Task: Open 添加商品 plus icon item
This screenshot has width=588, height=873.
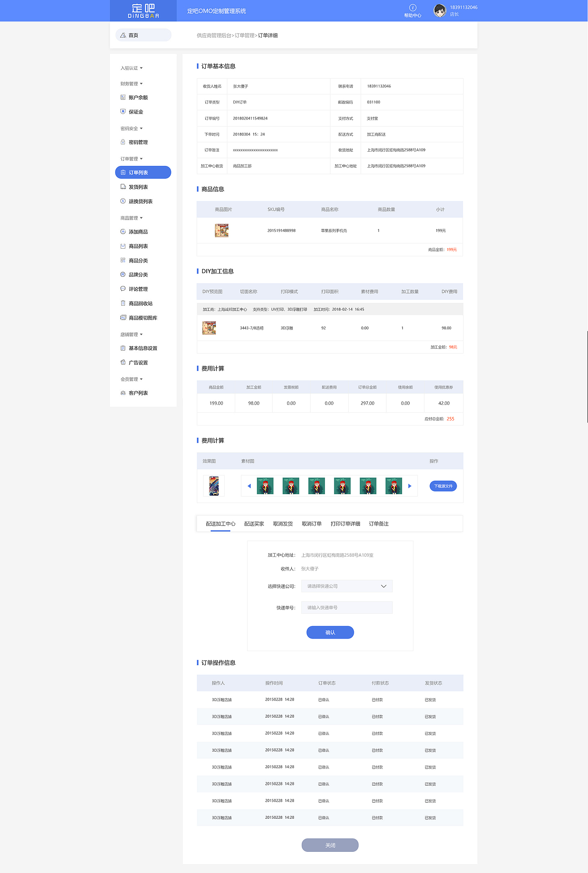Action: tap(123, 232)
